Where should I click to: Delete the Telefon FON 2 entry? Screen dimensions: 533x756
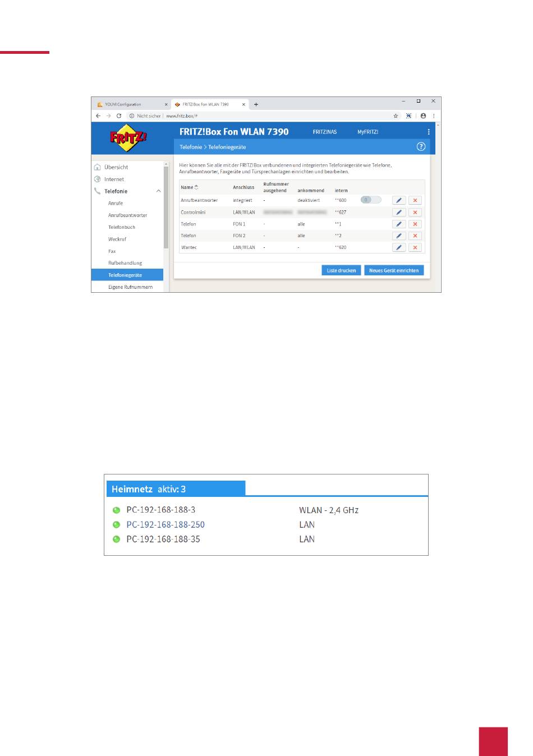click(415, 236)
